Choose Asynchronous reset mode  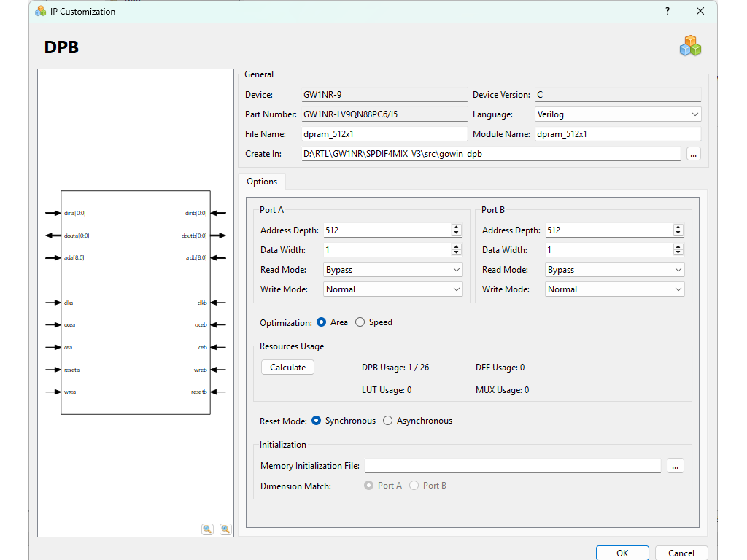click(388, 421)
